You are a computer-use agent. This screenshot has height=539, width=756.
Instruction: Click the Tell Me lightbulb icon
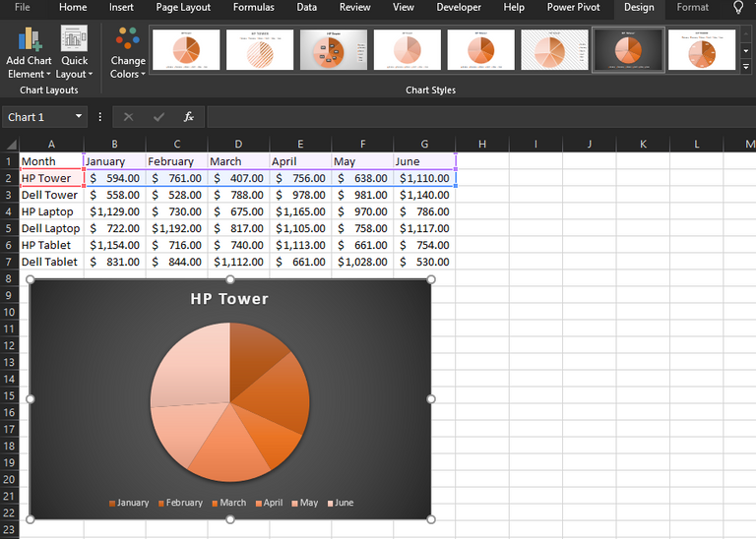(x=738, y=7)
